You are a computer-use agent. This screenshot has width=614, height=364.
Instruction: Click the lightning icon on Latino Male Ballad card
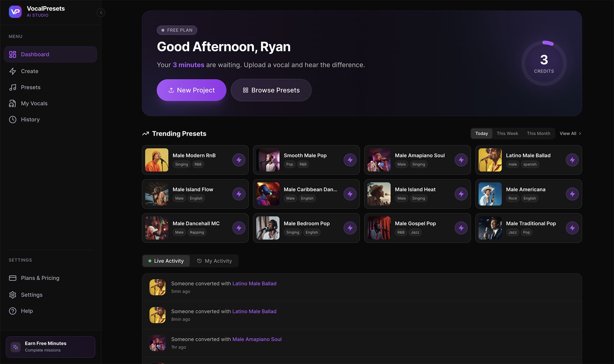[x=572, y=160]
